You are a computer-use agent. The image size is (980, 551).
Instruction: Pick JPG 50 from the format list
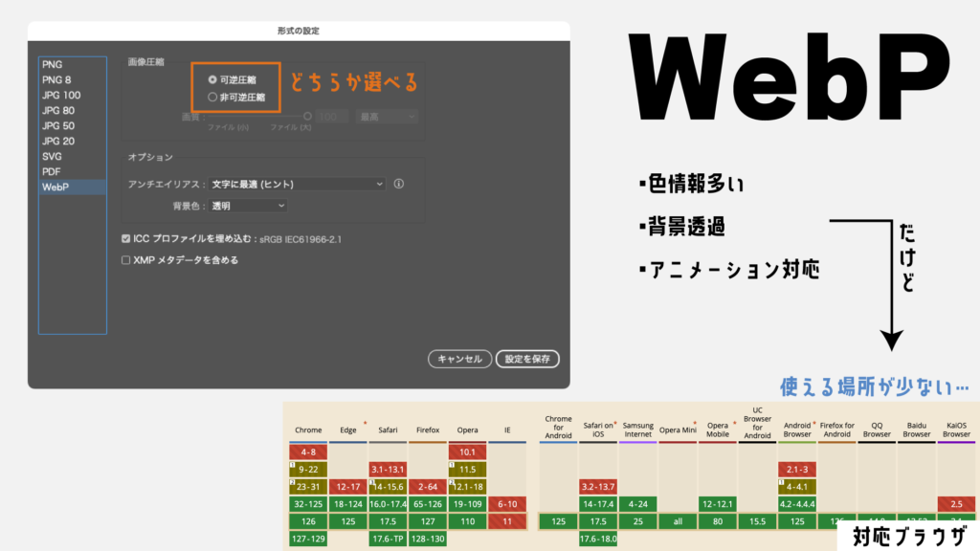[x=58, y=125]
